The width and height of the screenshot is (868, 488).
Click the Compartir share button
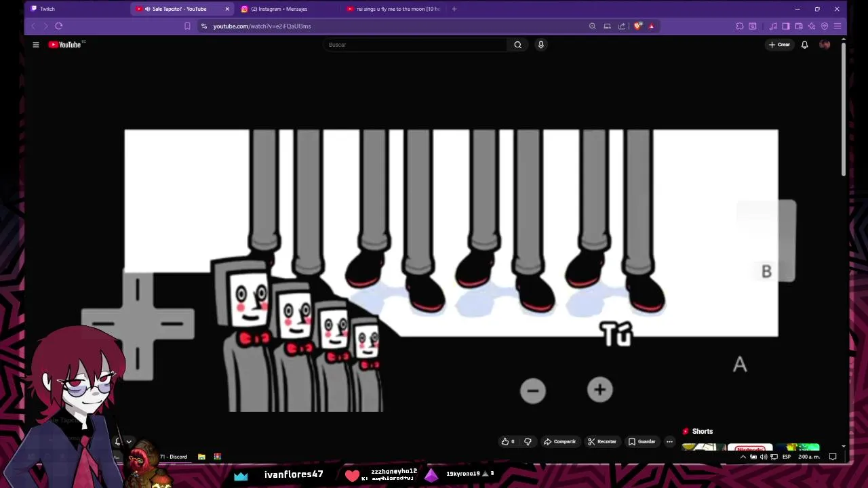point(559,441)
